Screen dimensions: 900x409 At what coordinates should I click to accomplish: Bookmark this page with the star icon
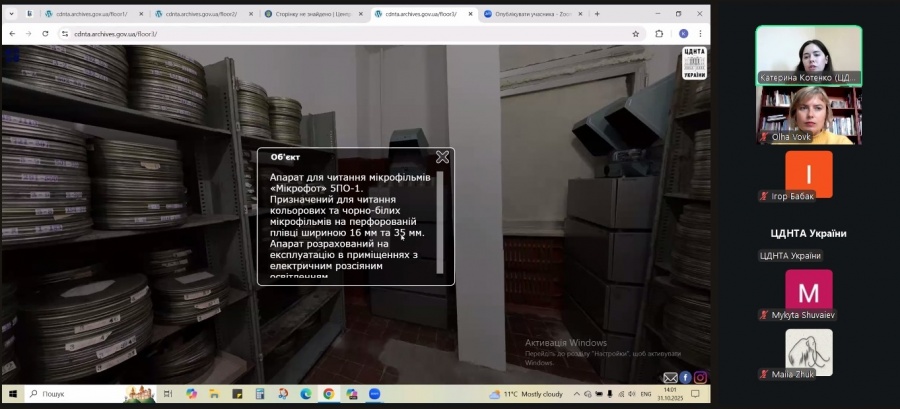[636, 33]
